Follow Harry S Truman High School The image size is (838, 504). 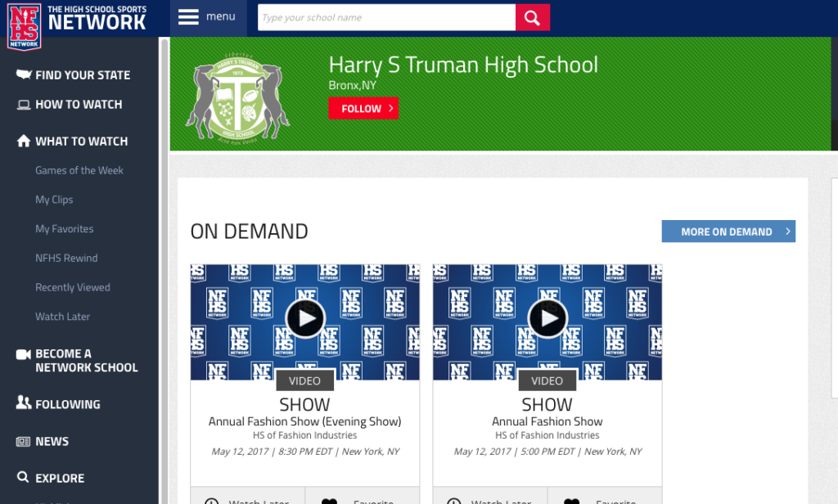(363, 109)
